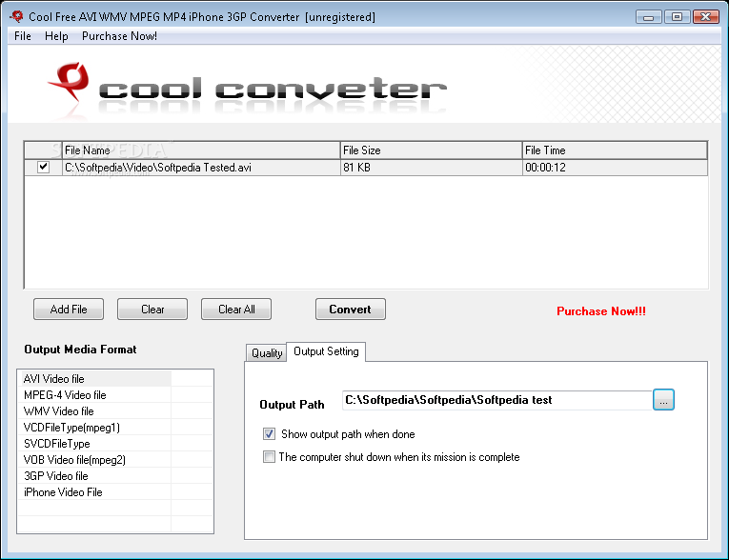Image resolution: width=729 pixels, height=560 pixels.
Task: Select VOB Video file(mpeg2) format
Action: pos(96,460)
